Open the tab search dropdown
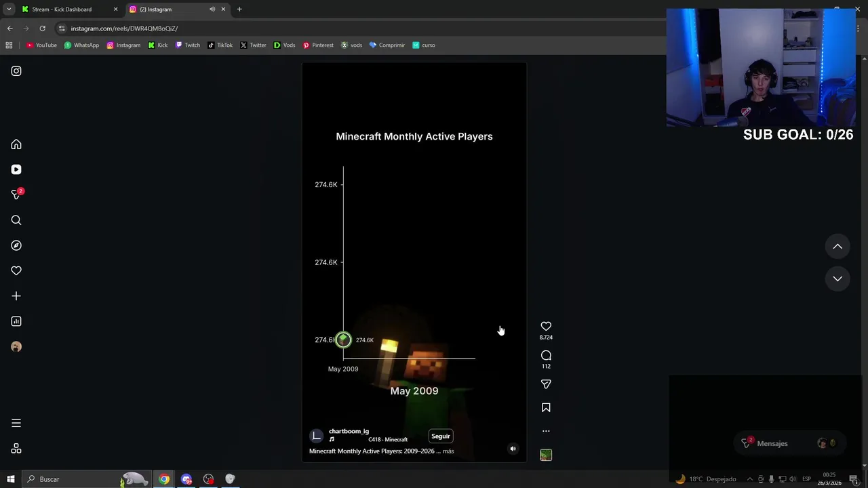 (9, 9)
